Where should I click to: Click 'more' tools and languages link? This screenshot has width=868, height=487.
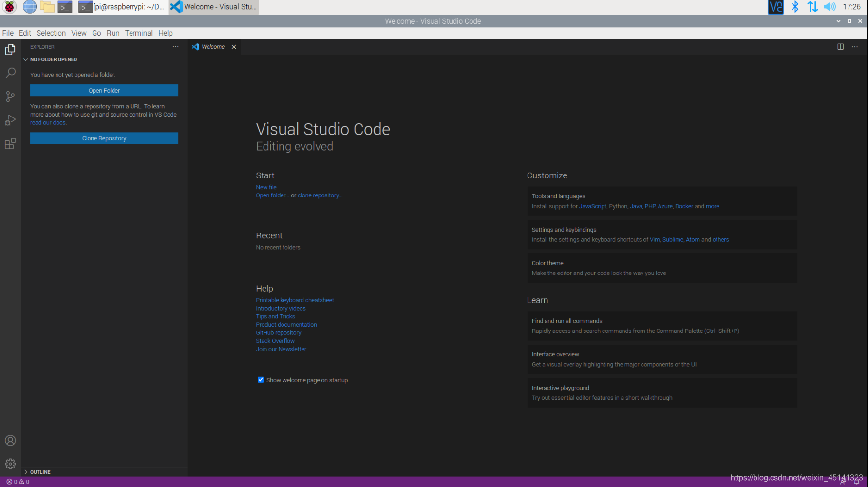pyautogui.click(x=713, y=206)
